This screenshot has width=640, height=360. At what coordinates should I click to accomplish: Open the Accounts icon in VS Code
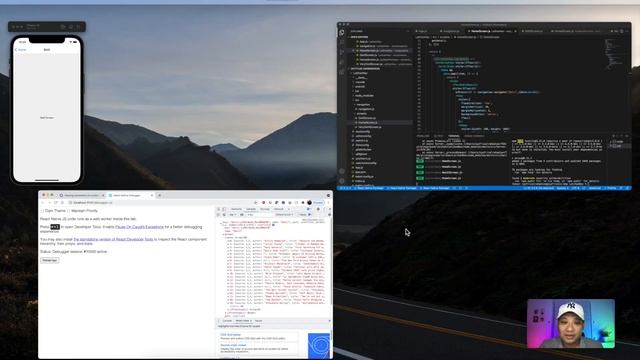342,171
